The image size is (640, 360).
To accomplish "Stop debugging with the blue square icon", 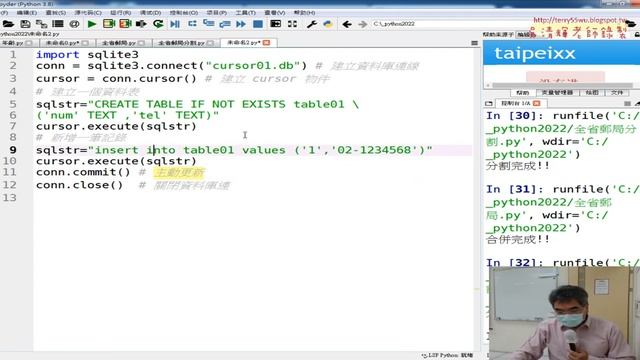I will coord(258,24).
